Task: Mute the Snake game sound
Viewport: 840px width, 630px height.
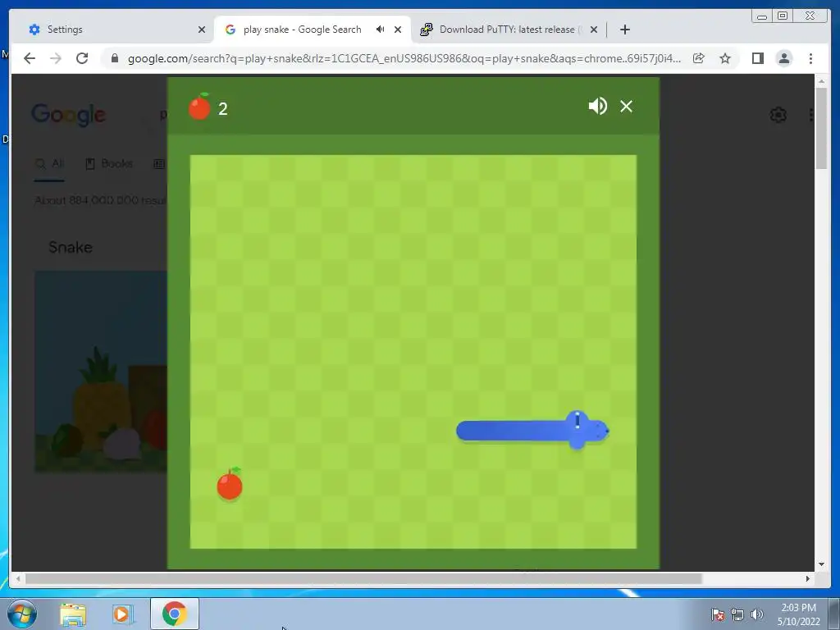Action: click(597, 106)
